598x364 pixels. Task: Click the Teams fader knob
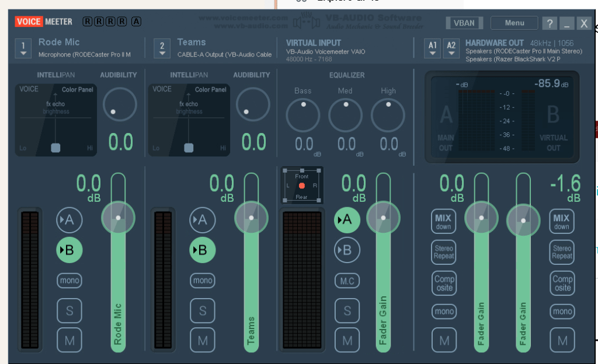click(x=251, y=218)
